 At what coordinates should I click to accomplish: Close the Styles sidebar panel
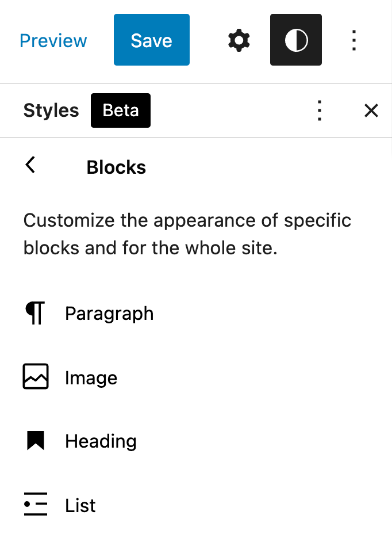pyautogui.click(x=371, y=110)
